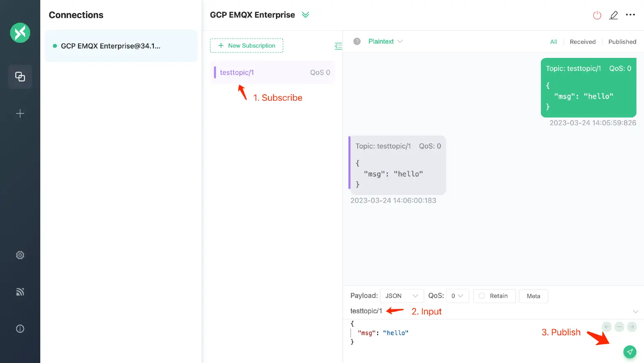Open the three-dot more options menu
Image resolution: width=644 pixels, height=363 pixels.
[630, 15]
